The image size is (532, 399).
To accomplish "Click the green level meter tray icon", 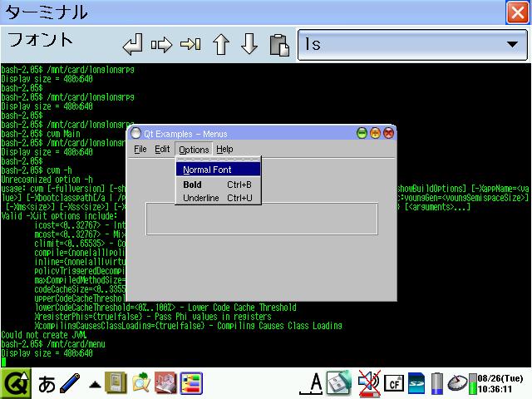I will pos(473,384).
